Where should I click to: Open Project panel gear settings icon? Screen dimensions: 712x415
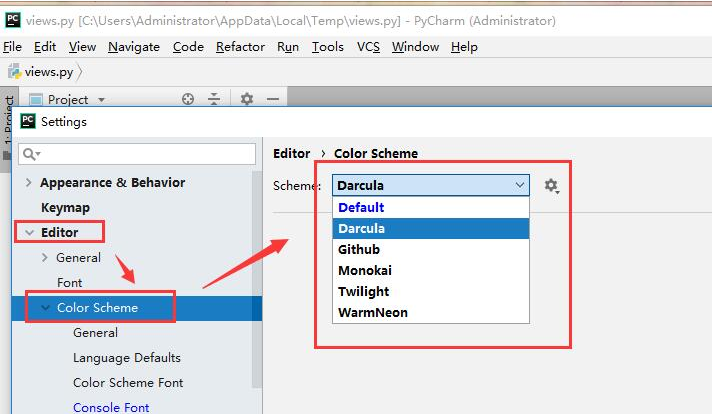tap(247, 99)
